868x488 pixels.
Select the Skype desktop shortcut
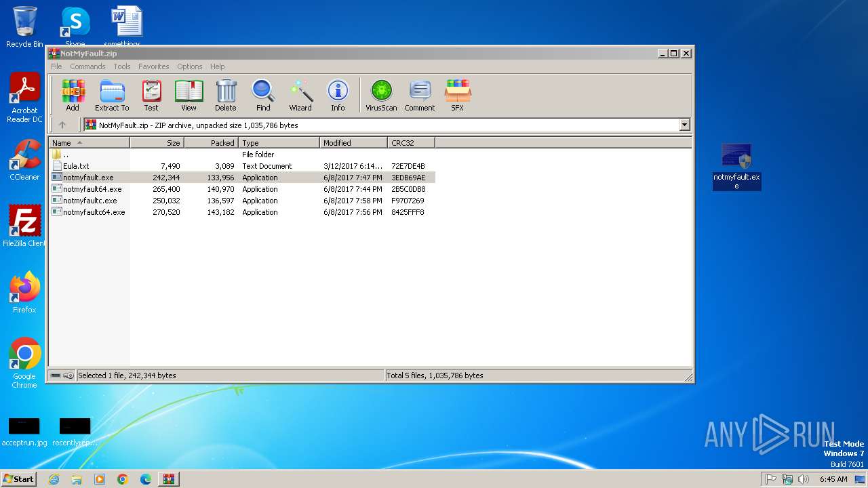coord(75,27)
